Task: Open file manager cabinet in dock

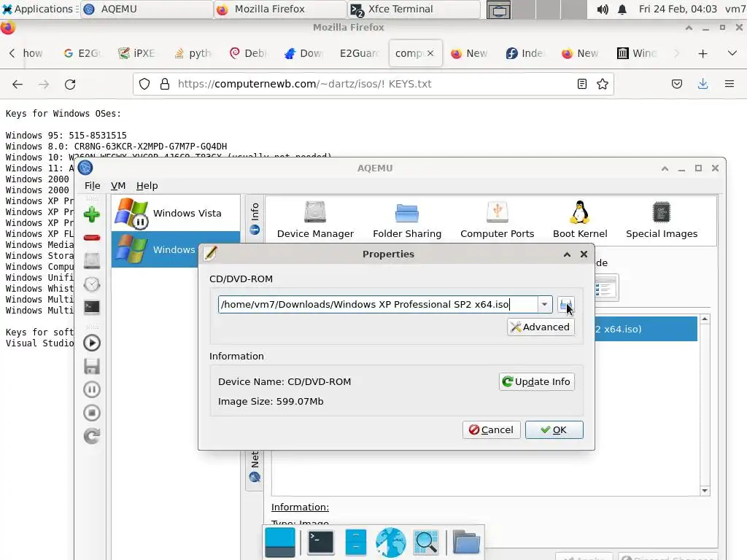Action: tap(355, 542)
